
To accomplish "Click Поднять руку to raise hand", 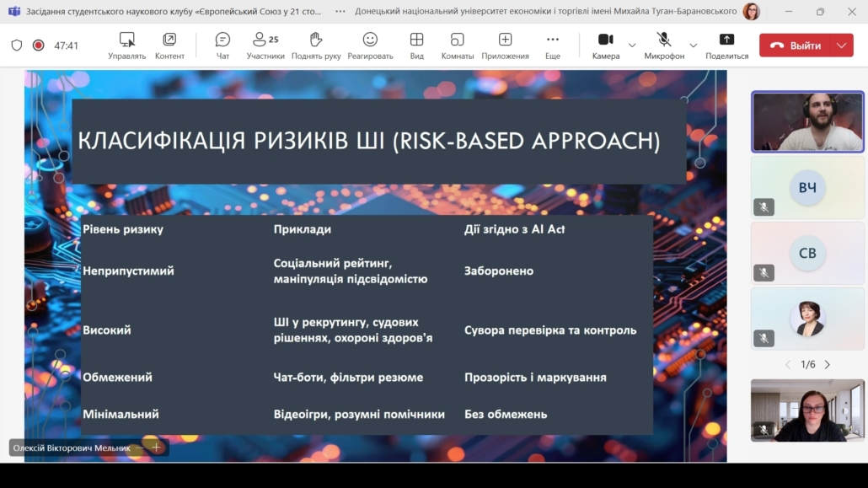I will (x=316, y=46).
